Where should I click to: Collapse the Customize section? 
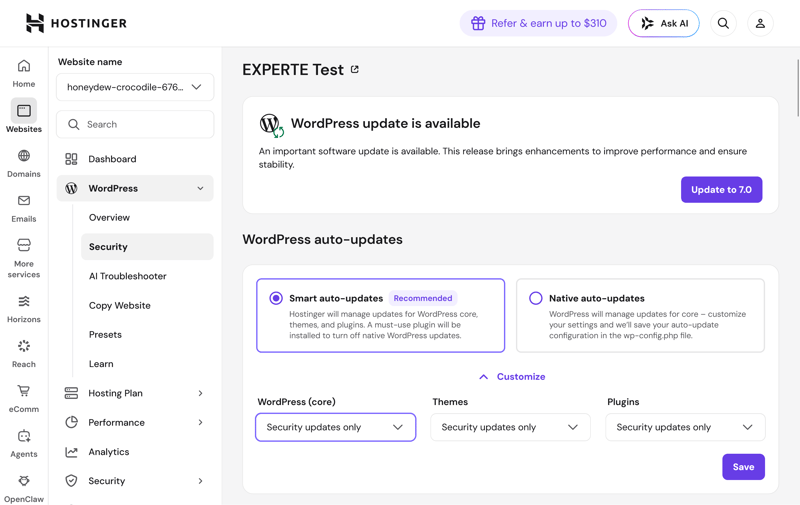(x=512, y=377)
